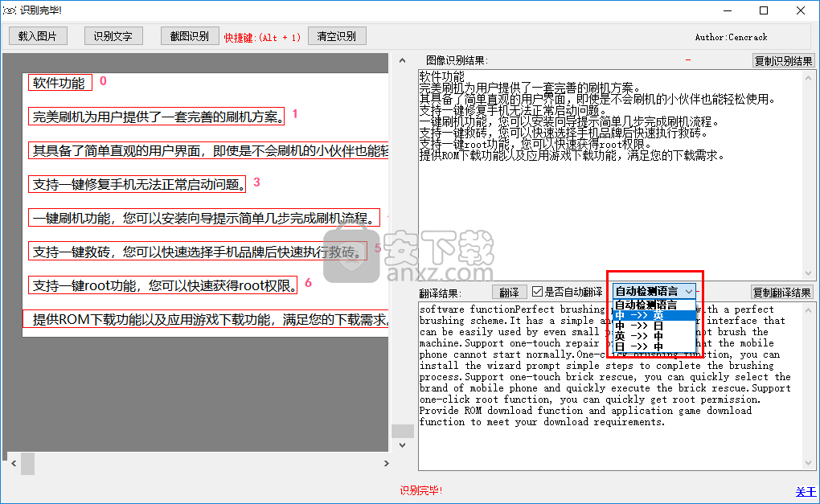Start 截图识别 screenshot recognition

190,36
